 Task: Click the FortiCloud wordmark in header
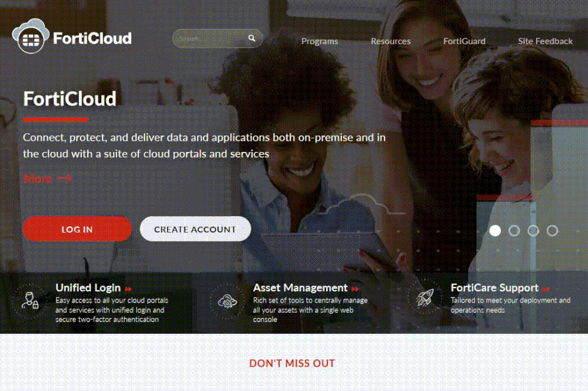click(x=92, y=38)
